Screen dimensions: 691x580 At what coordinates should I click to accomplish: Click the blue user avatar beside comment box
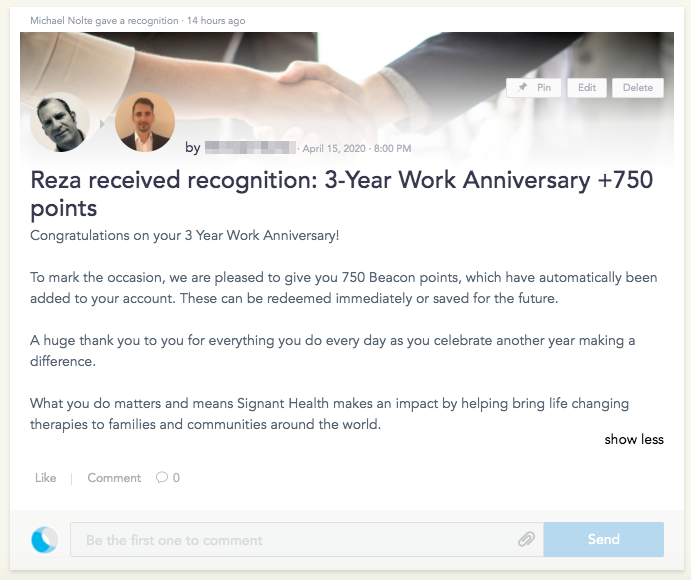(45, 539)
